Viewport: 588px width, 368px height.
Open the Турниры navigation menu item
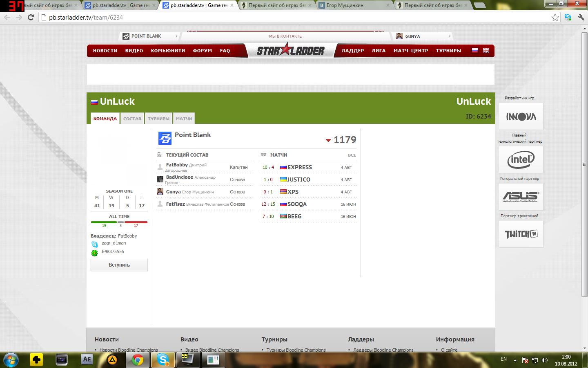pyautogui.click(x=448, y=51)
